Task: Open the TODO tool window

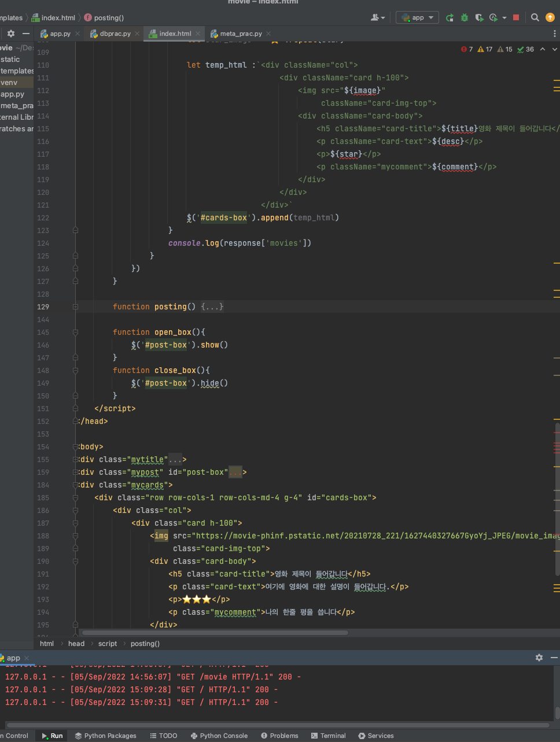Action: 164,736
